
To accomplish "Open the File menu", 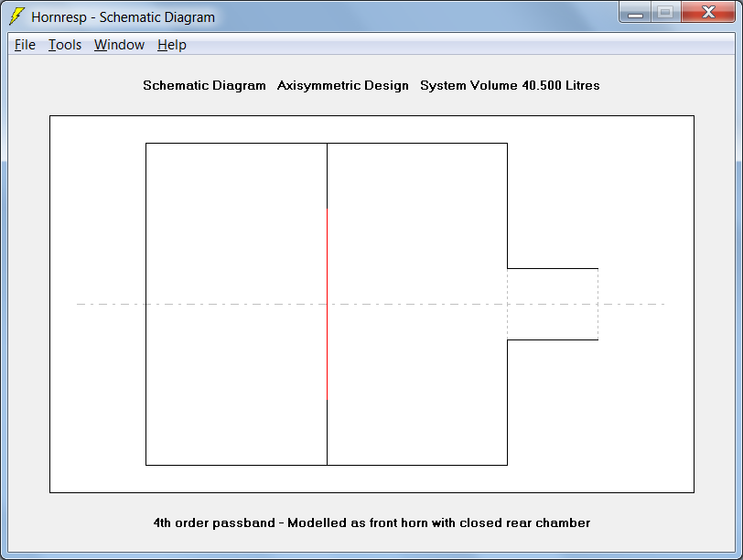I will pos(25,45).
